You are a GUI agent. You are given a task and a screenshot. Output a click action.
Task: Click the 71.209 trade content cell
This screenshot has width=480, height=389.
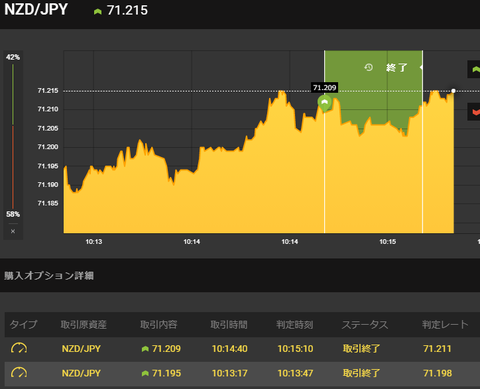pos(161,349)
